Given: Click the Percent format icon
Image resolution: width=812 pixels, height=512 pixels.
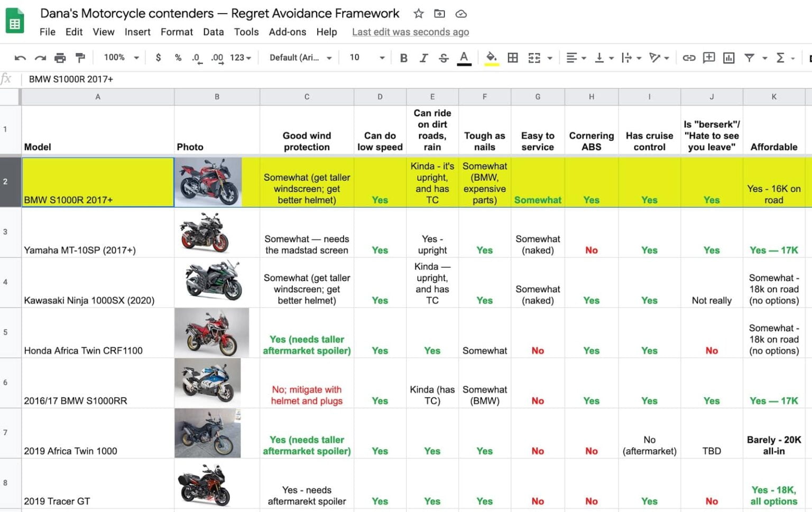Looking at the screenshot, I should [x=178, y=58].
